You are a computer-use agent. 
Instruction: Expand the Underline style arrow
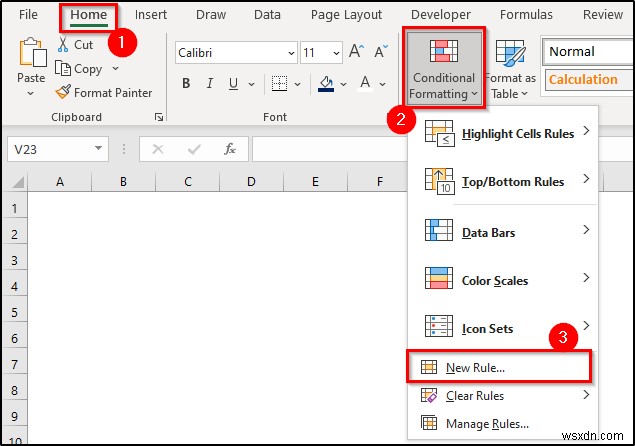[x=251, y=84]
